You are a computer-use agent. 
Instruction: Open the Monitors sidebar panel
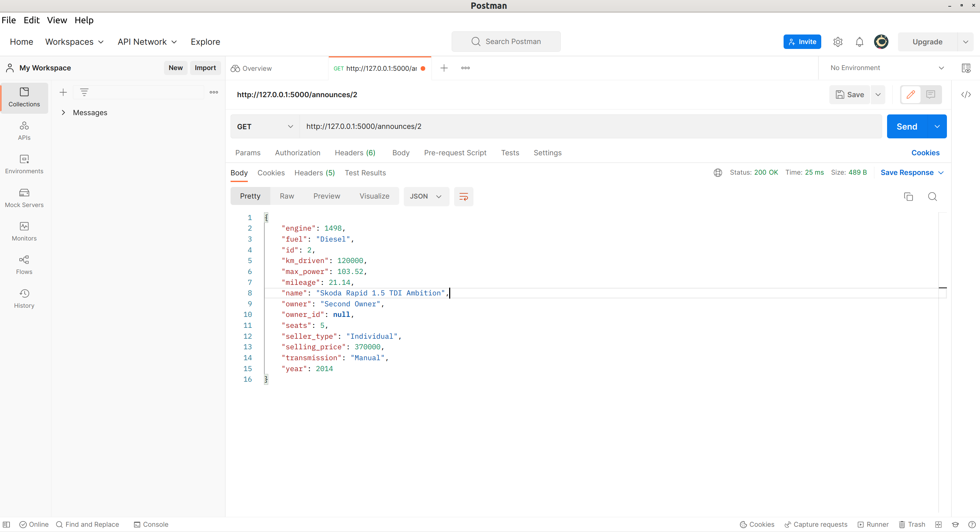[24, 231]
